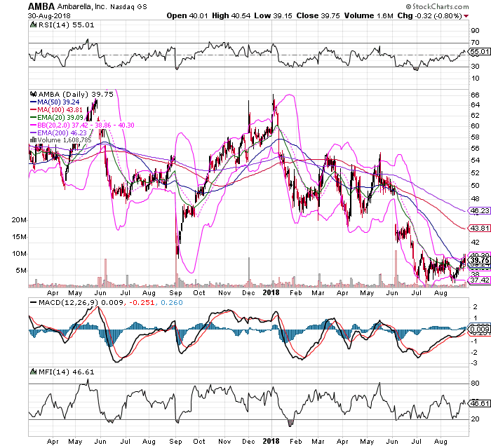The image size is (491, 448).
Task: Click the 39.75 last price tag
Action: click(479, 260)
